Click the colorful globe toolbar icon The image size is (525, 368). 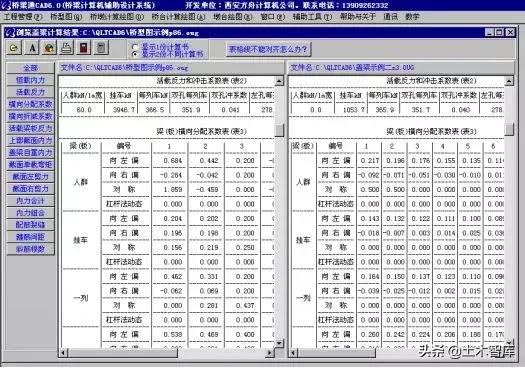coord(49,48)
